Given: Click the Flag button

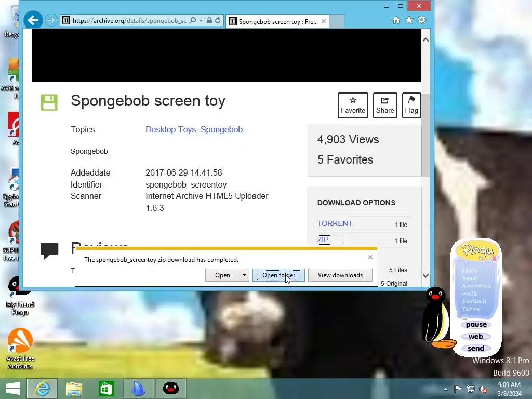Looking at the screenshot, I should (x=411, y=105).
